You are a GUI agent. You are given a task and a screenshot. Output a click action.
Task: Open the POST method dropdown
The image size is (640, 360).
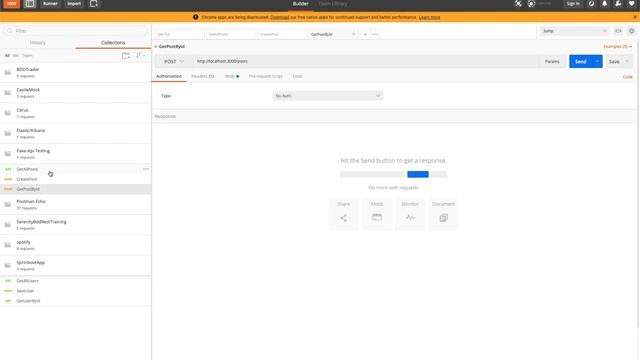tap(174, 61)
